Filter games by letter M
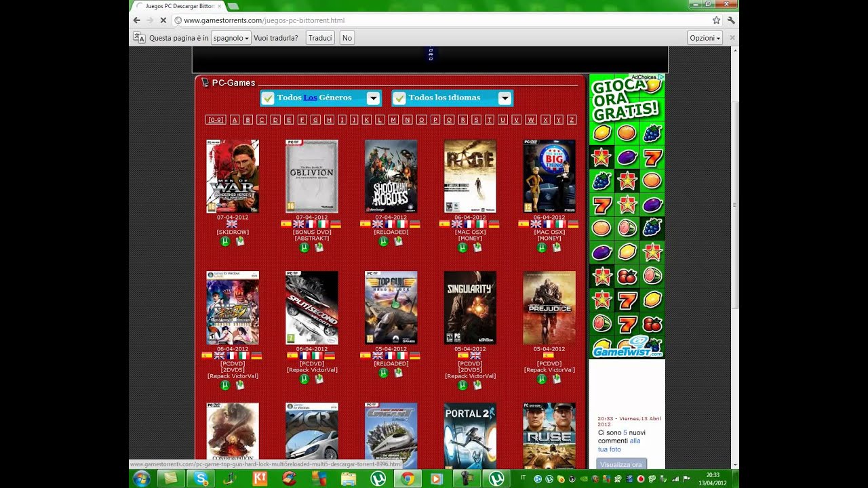Screen dimensions: 868x488 point(393,120)
